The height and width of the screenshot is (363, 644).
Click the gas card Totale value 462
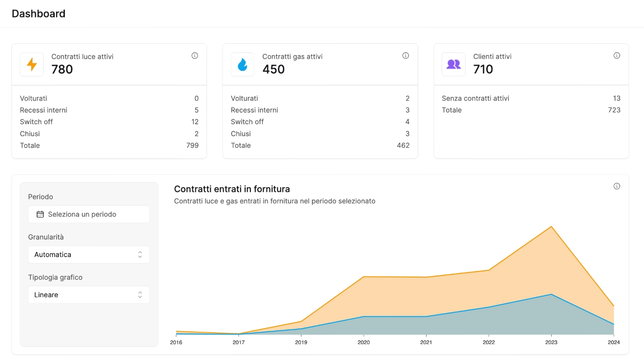(x=403, y=145)
